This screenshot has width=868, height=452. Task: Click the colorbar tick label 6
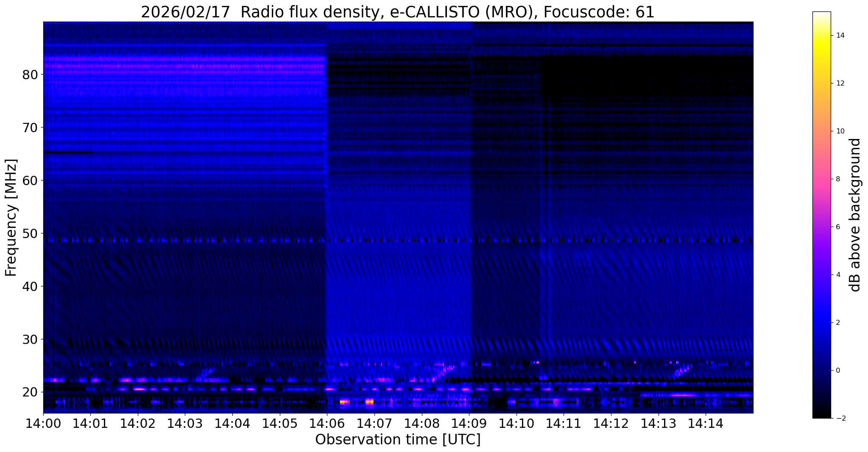tap(837, 227)
